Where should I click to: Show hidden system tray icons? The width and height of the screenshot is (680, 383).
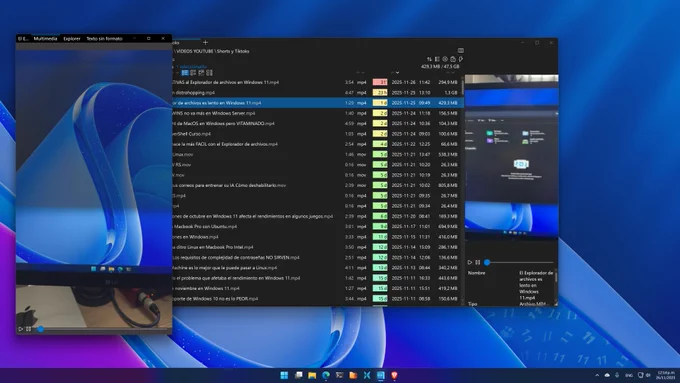(x=597, y=375)
